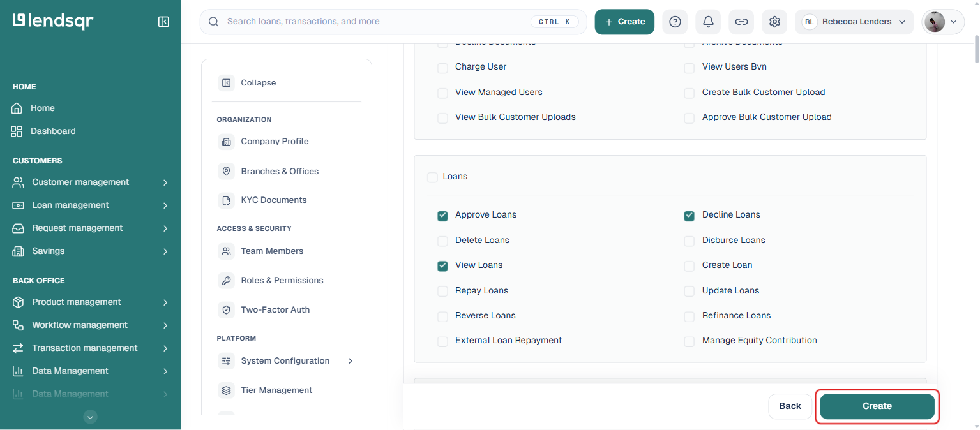Expand Request management chevron
This screenshot has height=430, width=980.
pyautogui.click(x=165, y=228)
